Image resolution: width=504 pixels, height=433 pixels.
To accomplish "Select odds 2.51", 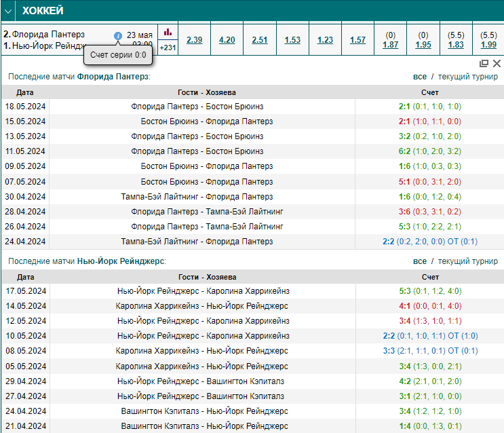I will [260, 40].
